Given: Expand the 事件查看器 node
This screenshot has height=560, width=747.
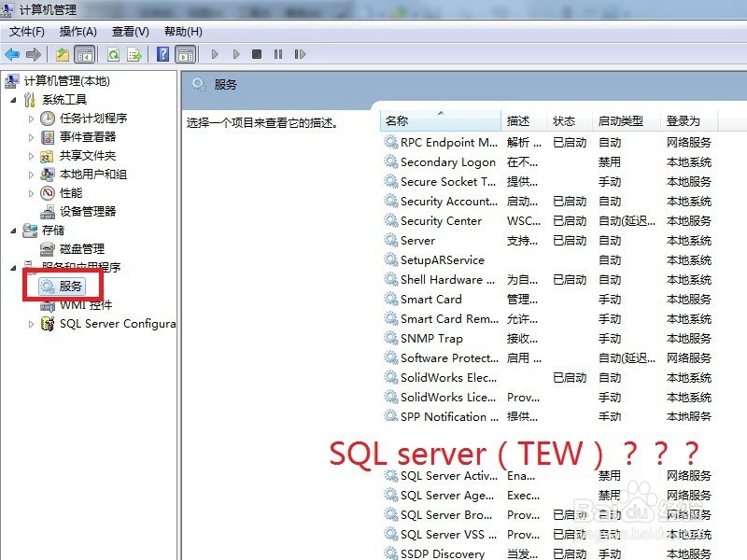Looking at the screenshot, I should (x=32, y=137).
